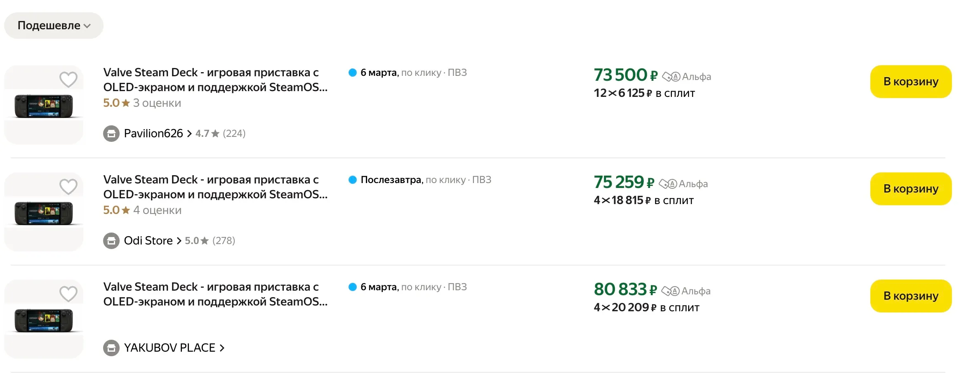Open the Odi Store seller page link
This screenshot has height=376, width=980.
[x=148, y=241]
